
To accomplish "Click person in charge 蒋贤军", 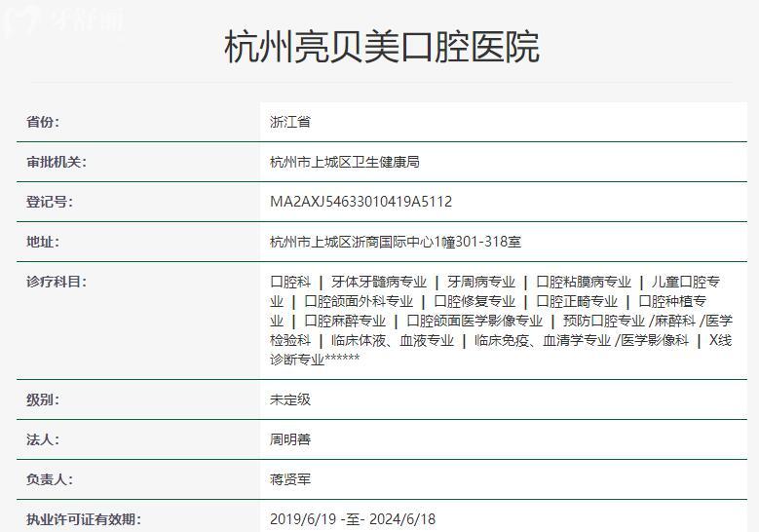I will (290, 479).
